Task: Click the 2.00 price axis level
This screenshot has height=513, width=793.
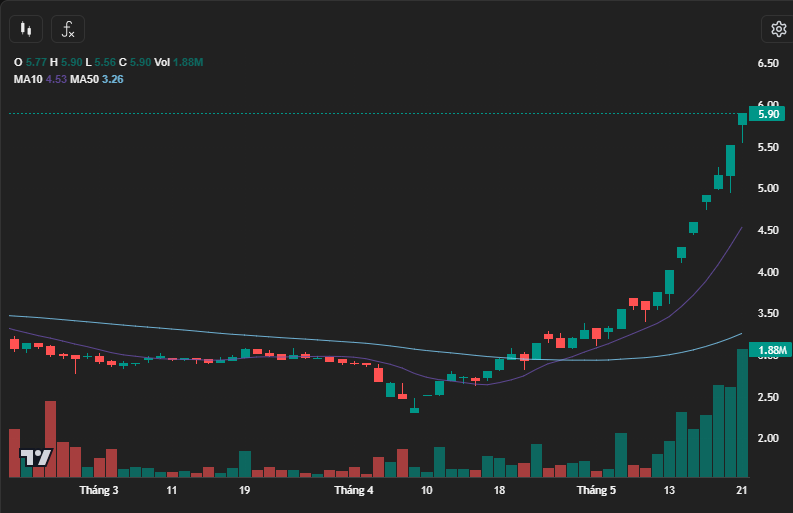Action: click(768, 439)
